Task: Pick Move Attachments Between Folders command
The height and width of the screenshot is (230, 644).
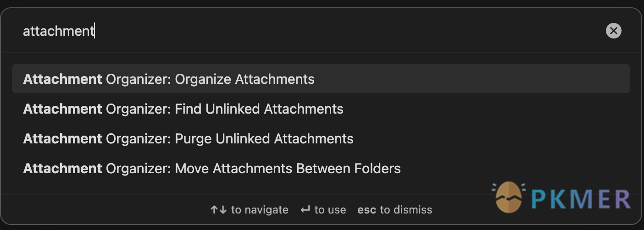Action: (321, 168)
